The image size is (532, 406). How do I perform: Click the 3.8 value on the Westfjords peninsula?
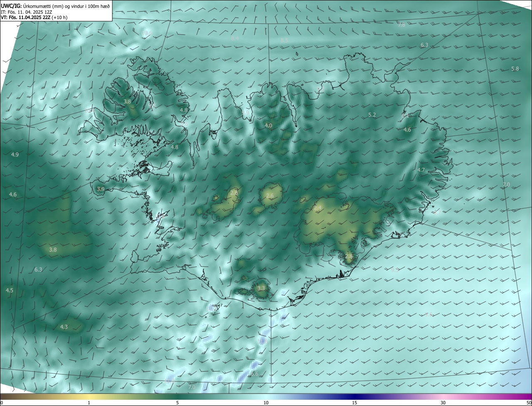[127, 101]
